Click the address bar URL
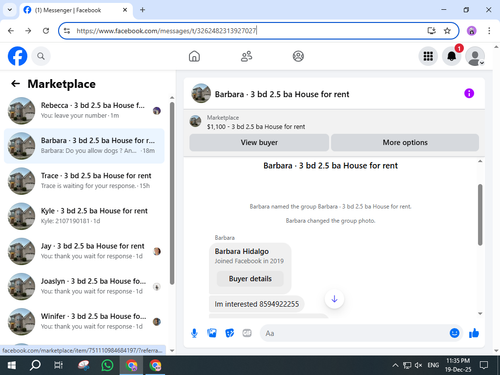Image resolution: width=500 pixels, height=375 pixels. pos(166,31)
